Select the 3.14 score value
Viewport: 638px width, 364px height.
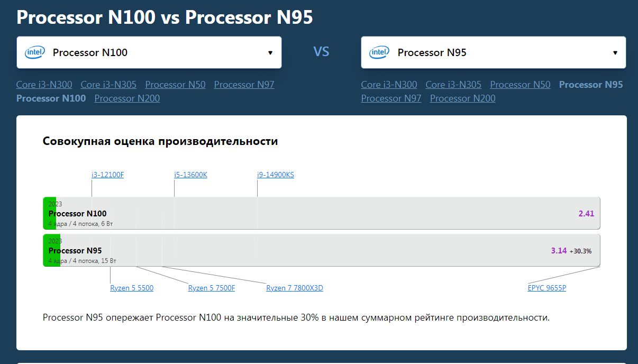[x=559, y=251]
